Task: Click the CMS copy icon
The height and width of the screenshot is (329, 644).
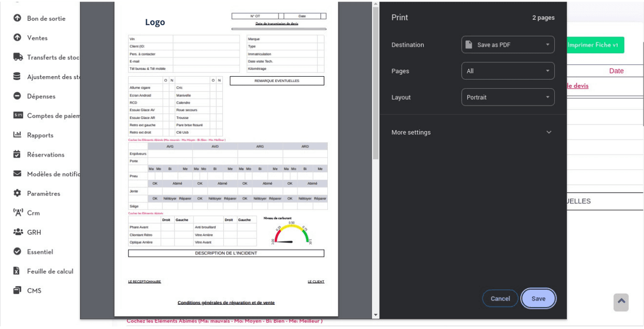Action: (17, 290)
